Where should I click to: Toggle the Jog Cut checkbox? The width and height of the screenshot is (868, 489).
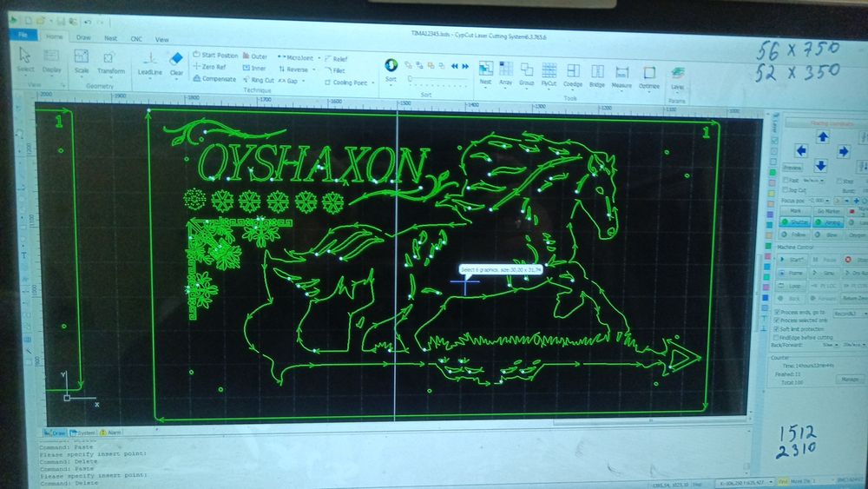[x=786, y=190]
